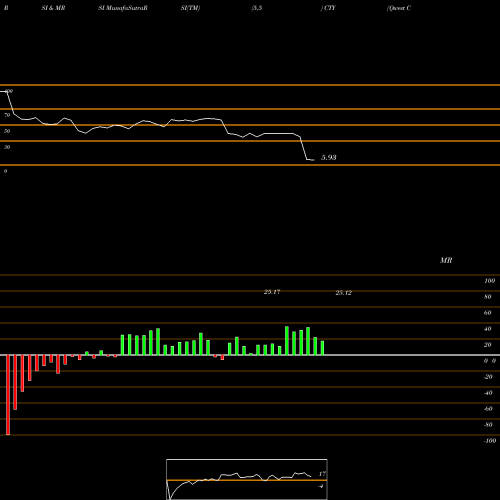Click the 40 label on MR axis
This screenshot has width=500, height=500.
[x=488, y=329]
